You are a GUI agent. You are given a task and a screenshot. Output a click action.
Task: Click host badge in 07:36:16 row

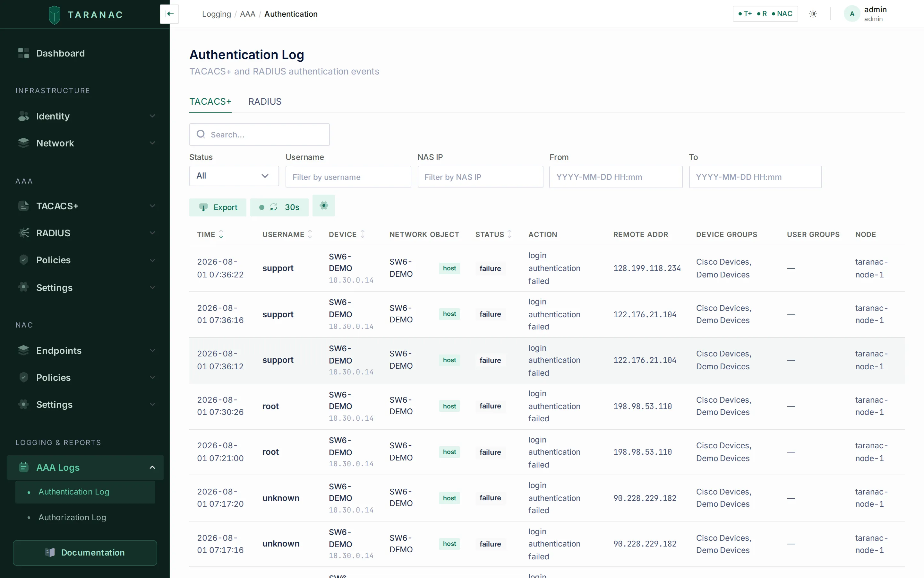(449, 314)
